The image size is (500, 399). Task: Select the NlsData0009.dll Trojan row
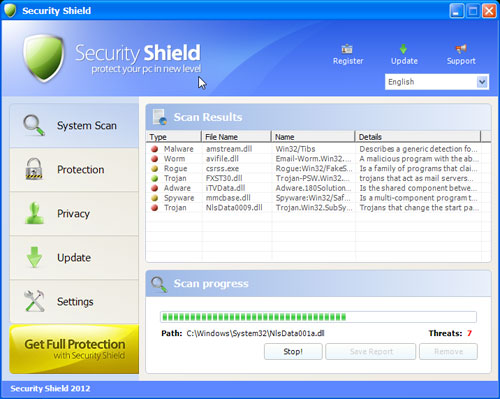click(314, 208)
